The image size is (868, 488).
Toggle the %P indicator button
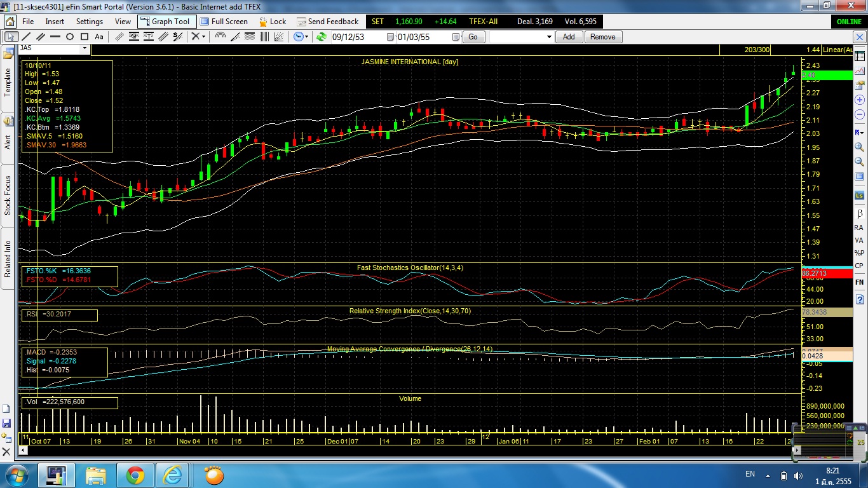(x=859, y=253)
